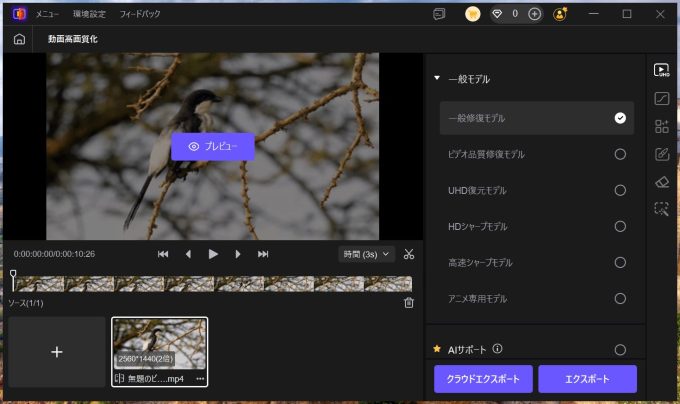Click the プレビュー button
Image resolution: width=680 pixels, height=404 pixels.
pos(213,146)
